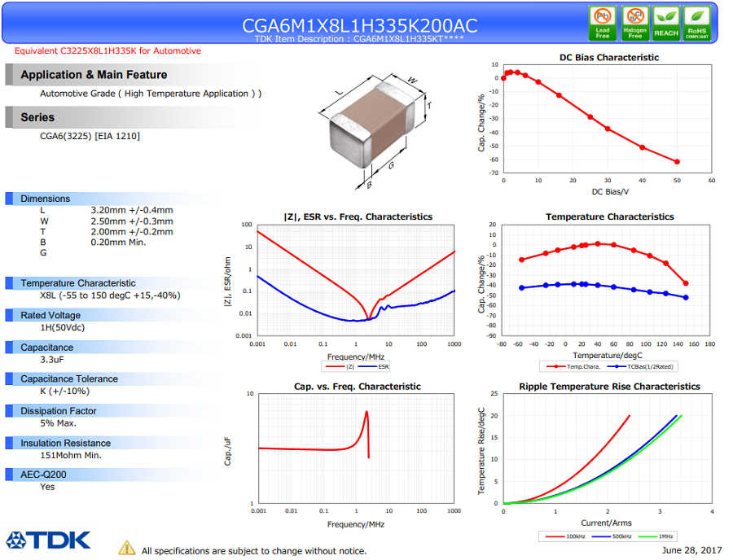Click the RoHS Compliant badge

697,24
